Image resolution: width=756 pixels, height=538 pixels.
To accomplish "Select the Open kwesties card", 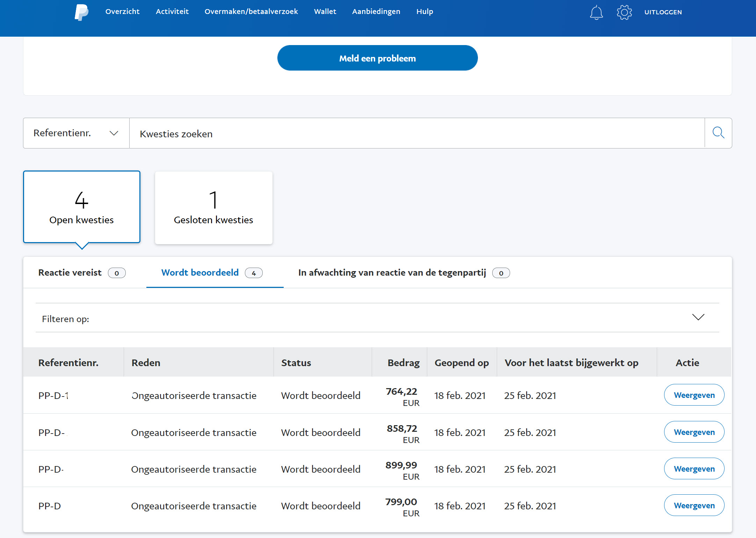I will 82,207.
